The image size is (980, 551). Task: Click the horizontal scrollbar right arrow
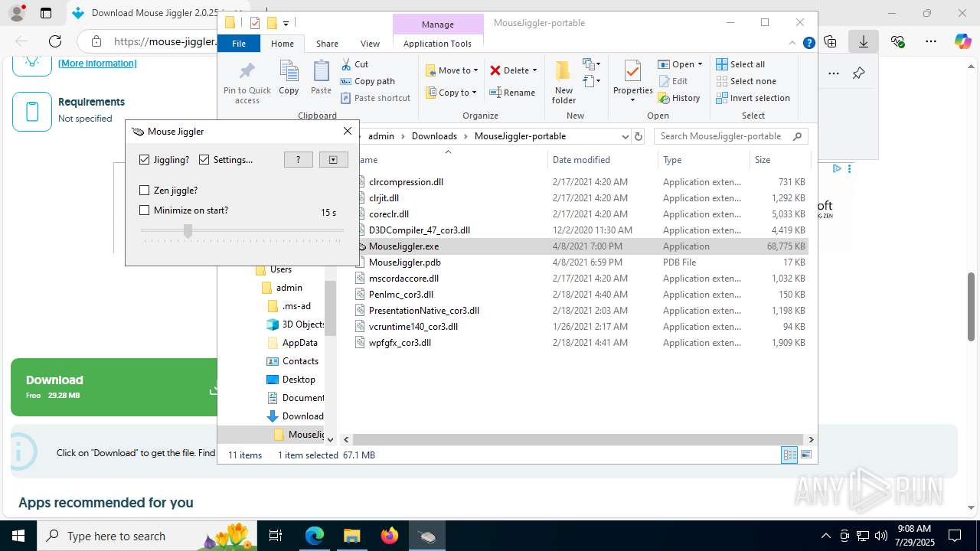tap(811, 439)
